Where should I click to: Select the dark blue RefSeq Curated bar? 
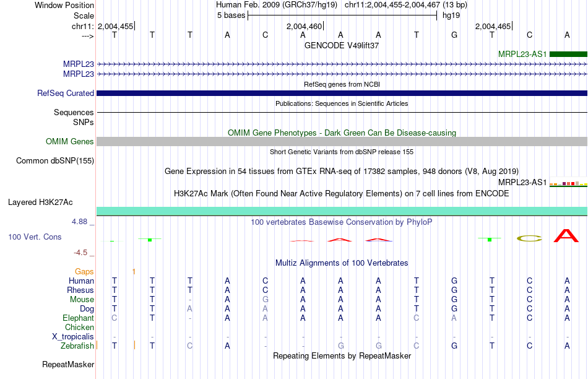tap(342, 93)
